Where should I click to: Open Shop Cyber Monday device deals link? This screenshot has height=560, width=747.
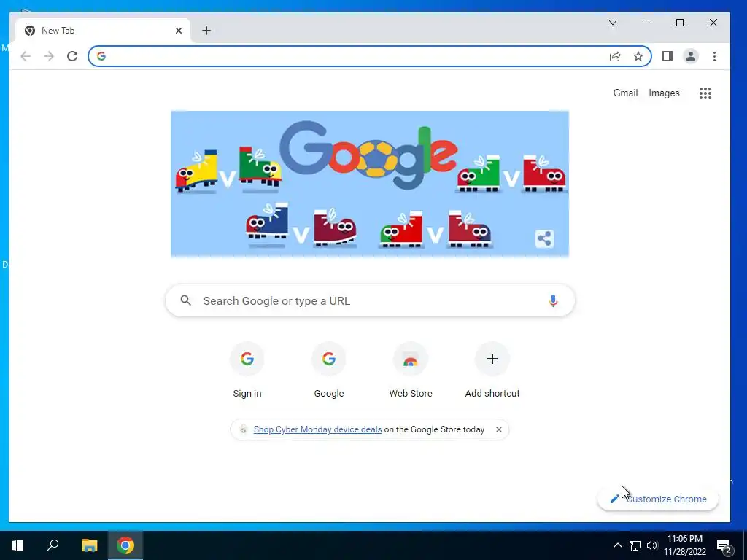(317, 429)
